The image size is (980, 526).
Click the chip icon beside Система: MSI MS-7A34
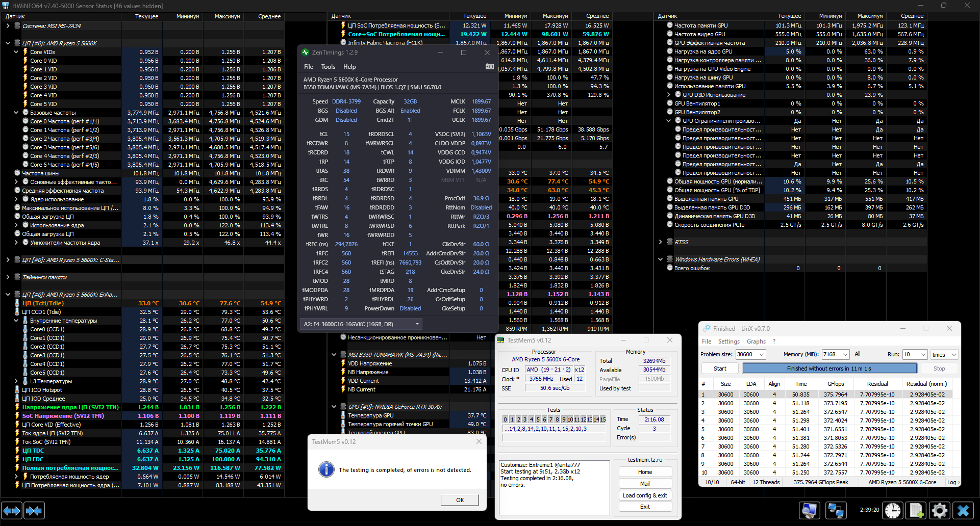point(17,26)
